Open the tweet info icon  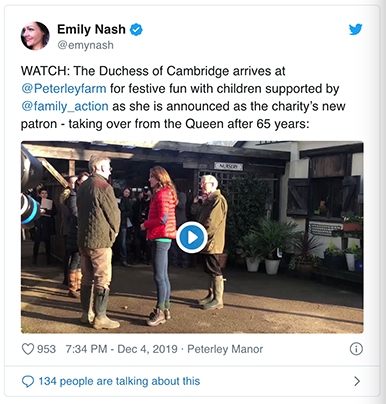pyautogui.click(x=356, y=349)
